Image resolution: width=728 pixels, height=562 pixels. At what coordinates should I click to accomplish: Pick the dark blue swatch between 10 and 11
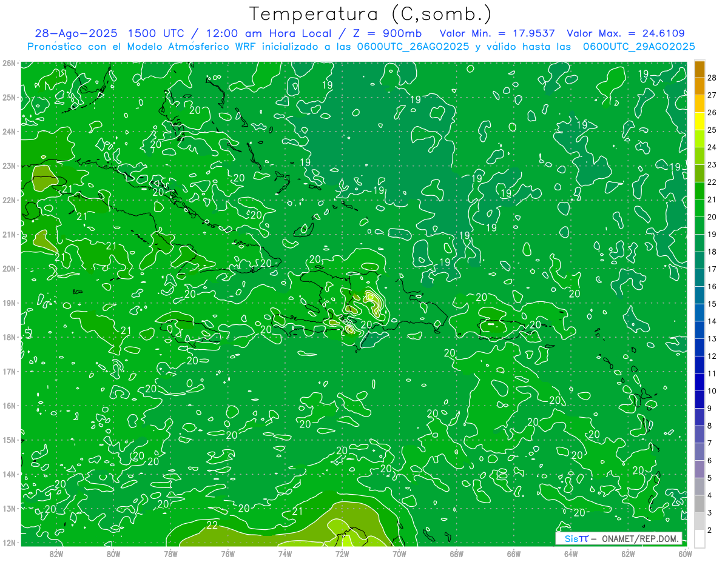point(699,383)
